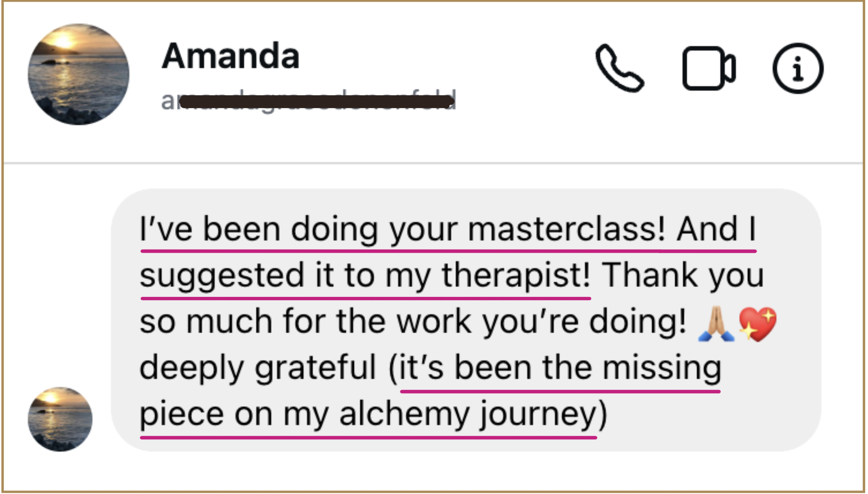This screenshot has width=868, height=494.
Task: Click the word "piece" in the last line
Action: [181, 414]
